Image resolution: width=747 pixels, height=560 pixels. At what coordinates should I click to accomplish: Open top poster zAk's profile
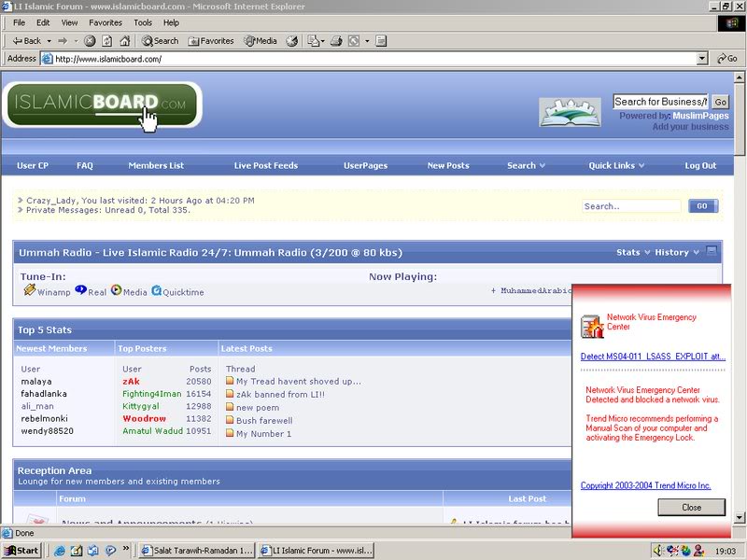tap(131, 382)
